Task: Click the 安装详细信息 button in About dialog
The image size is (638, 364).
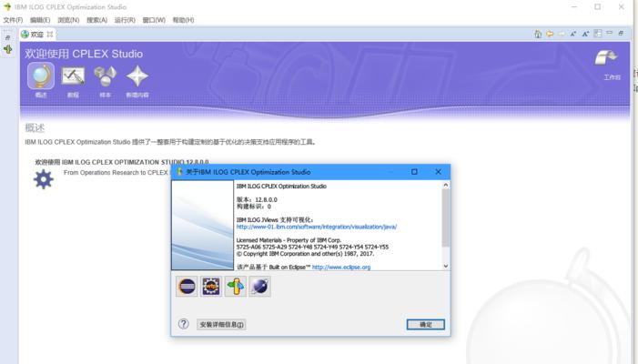Action: 221,324
